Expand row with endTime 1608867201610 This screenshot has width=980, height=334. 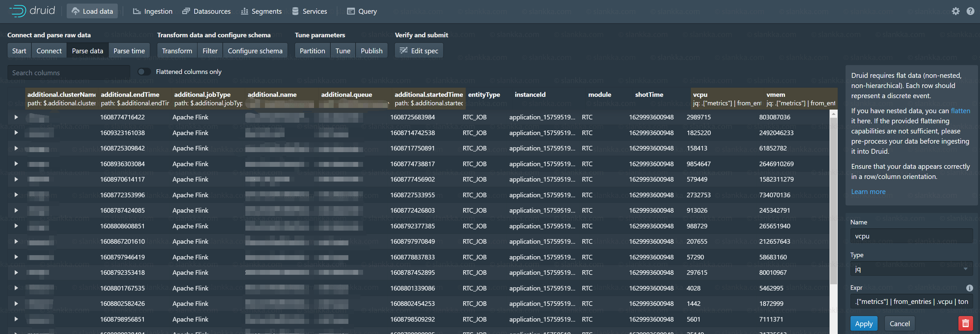click(x=16, y=241)
